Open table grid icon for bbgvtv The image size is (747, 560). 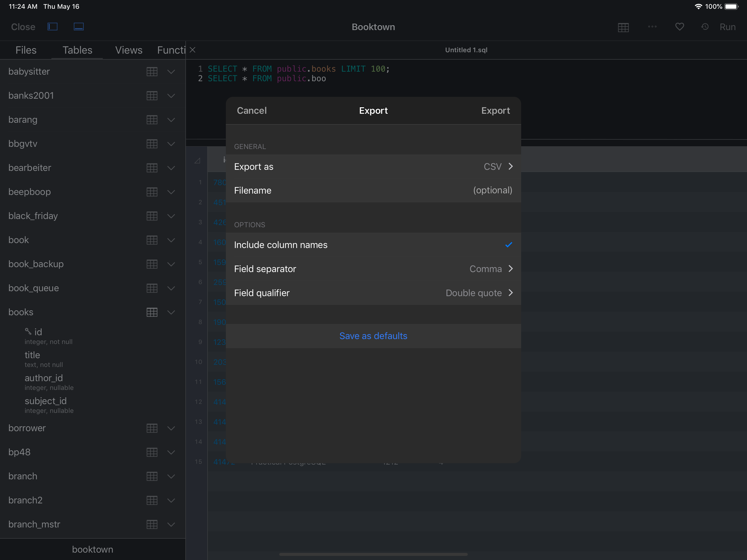pos(152,144)
